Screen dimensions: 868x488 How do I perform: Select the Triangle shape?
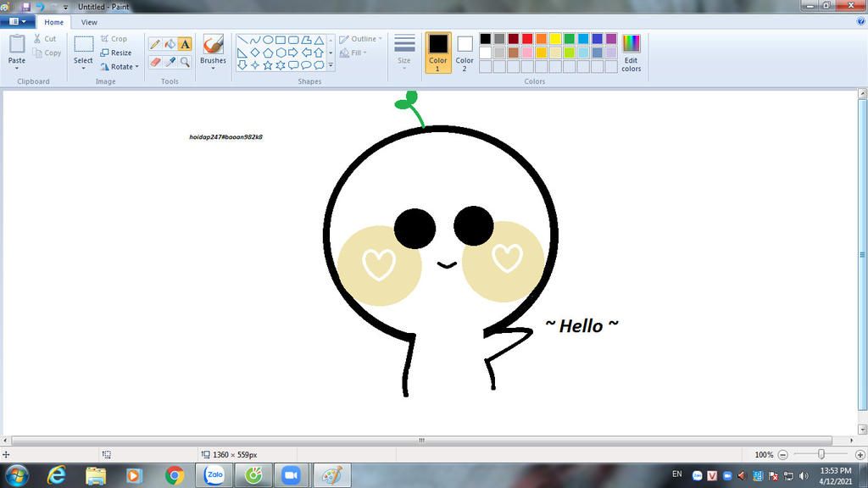(319, 40)
